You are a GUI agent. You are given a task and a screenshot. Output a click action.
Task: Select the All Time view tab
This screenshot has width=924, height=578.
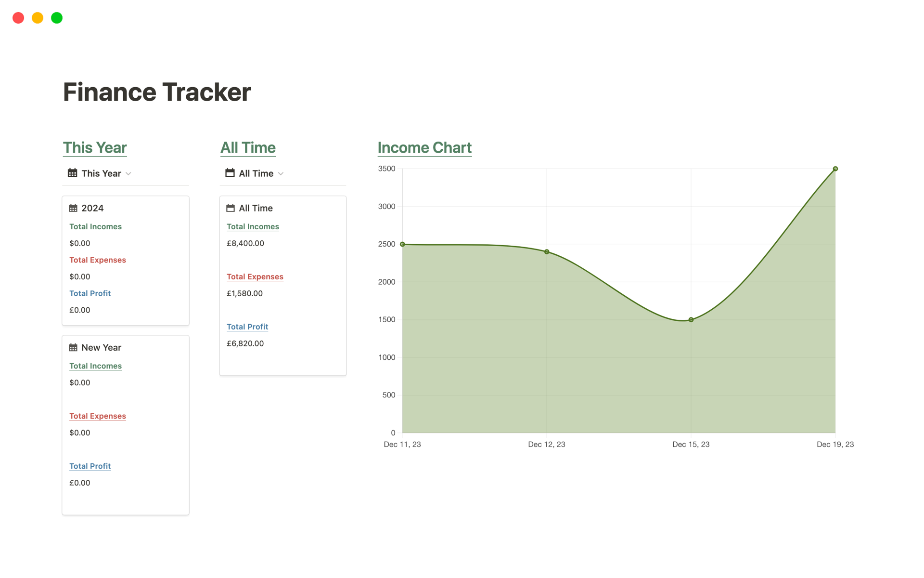256,173
